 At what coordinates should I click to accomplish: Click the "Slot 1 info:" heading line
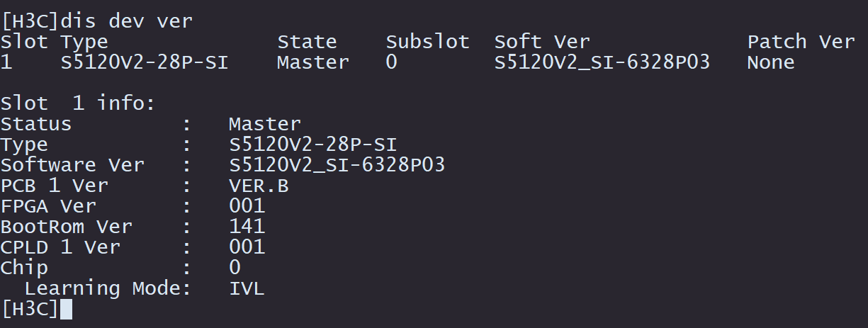click(x=78, y=103)
